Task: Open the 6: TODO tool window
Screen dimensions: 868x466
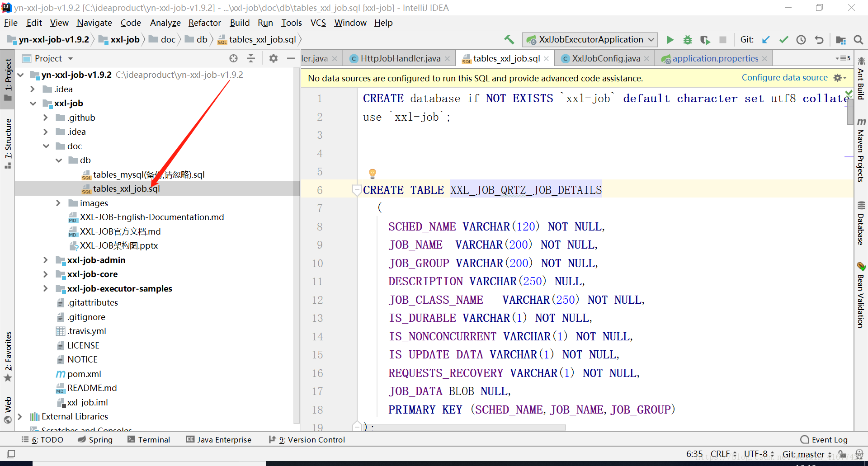Action: (x=42, y=439)
